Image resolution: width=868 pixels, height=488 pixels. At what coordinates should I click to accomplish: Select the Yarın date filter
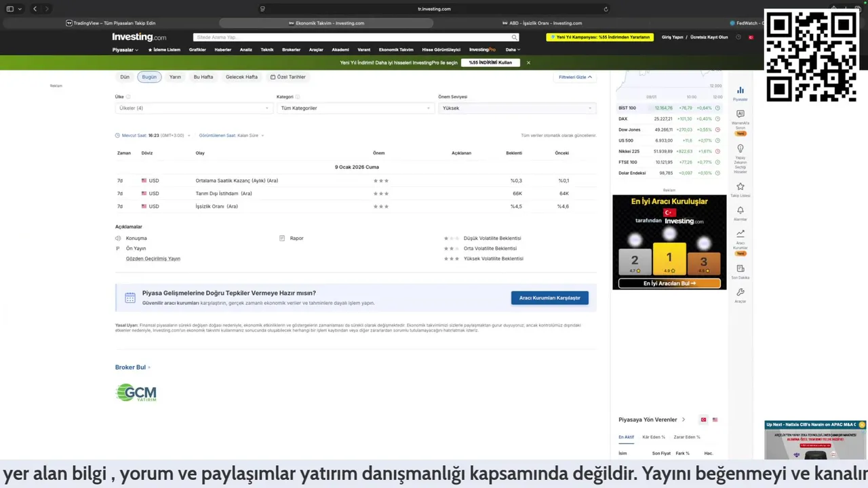[x=175, y=77]
